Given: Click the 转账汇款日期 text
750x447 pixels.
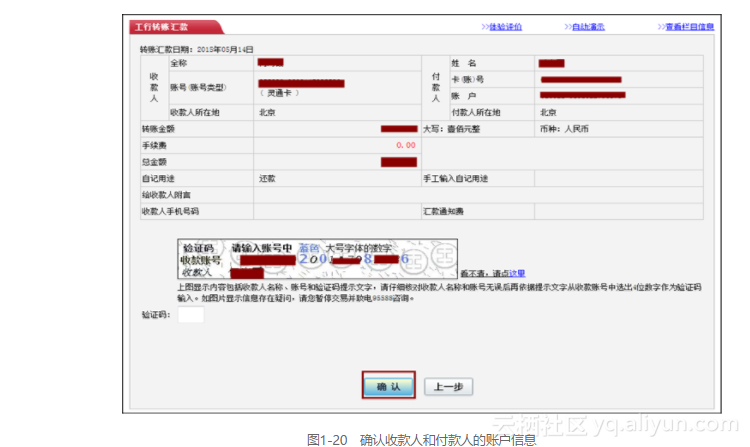Looking at the screenshot, I should click(197, 49).
